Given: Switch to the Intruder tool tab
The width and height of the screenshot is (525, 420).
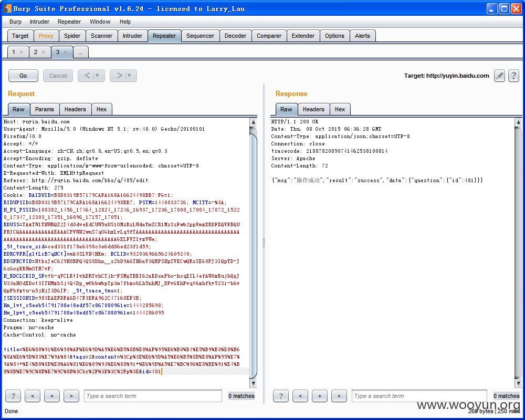Looking at the screenshot, I should tap(132, 36).
